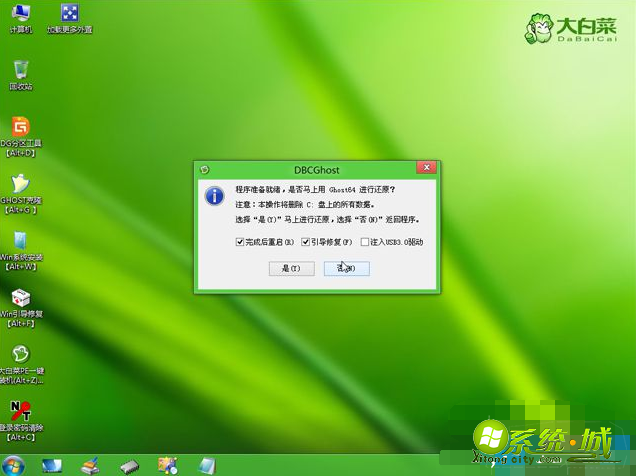The height and width of the screenshot is (476, 636).
Task: Open the Computer desktop icon
Action: coord(21,18)
